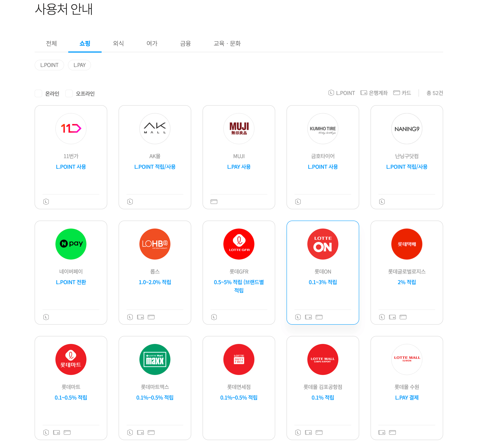Check the 오프라인 filter box
Image resolution: width=477 pixels, height=448 pixels.
pyautogui.click(x=69, y=94)
